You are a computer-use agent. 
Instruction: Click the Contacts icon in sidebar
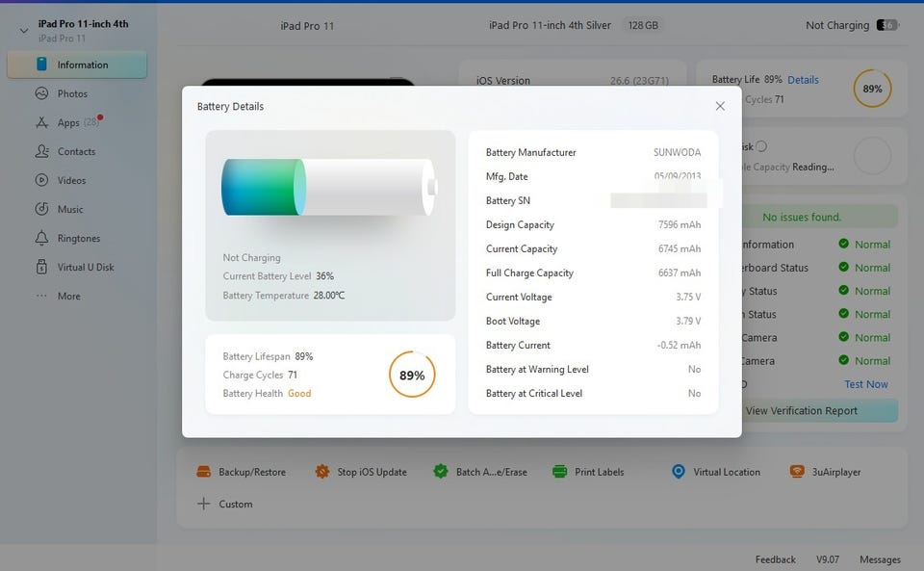(41, 151)
